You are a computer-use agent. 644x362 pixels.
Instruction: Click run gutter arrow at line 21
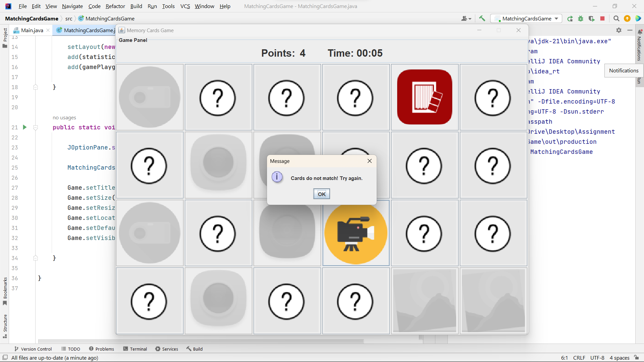coord(24,127)
